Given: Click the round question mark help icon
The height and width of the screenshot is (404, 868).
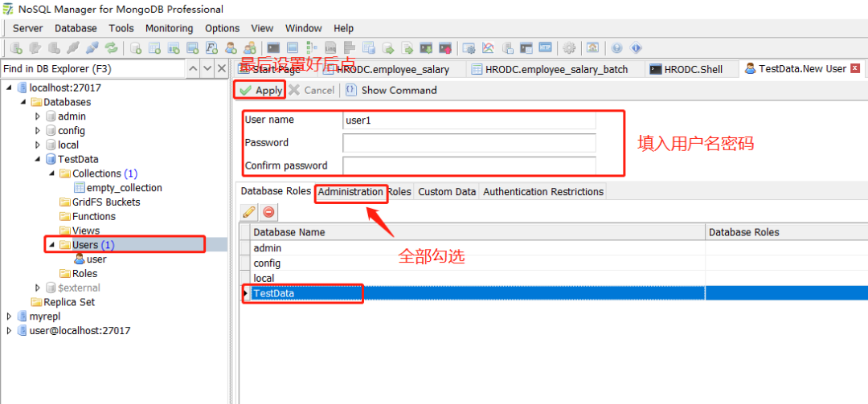Looking at the screenshot, I should 616,47.
